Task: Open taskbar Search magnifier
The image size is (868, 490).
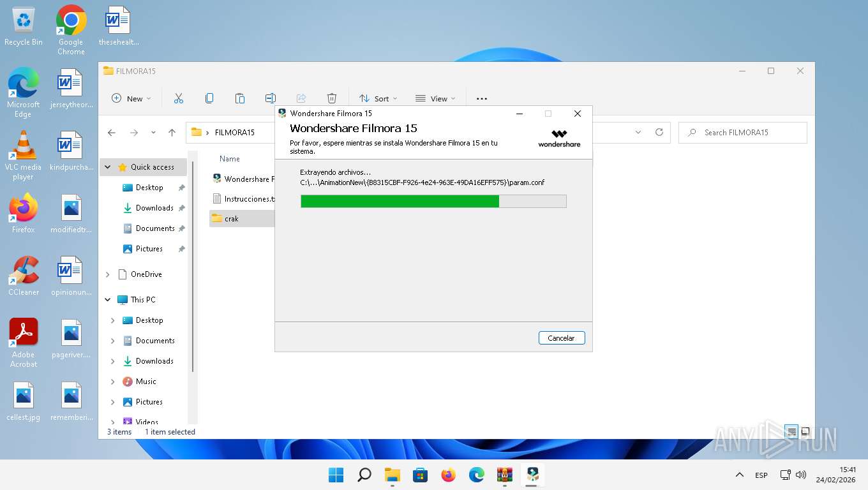Action: [x=364, y=475]
